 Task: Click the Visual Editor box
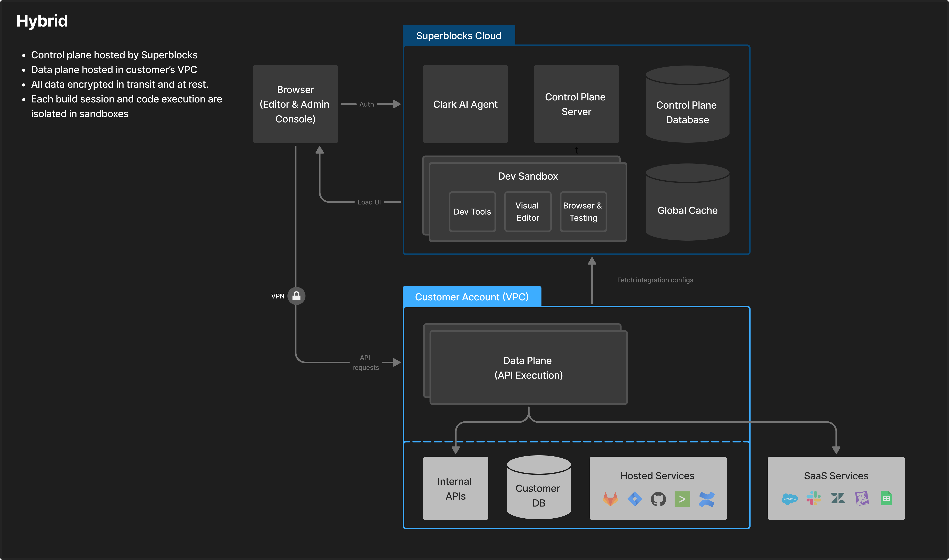[x=527, y=212]
